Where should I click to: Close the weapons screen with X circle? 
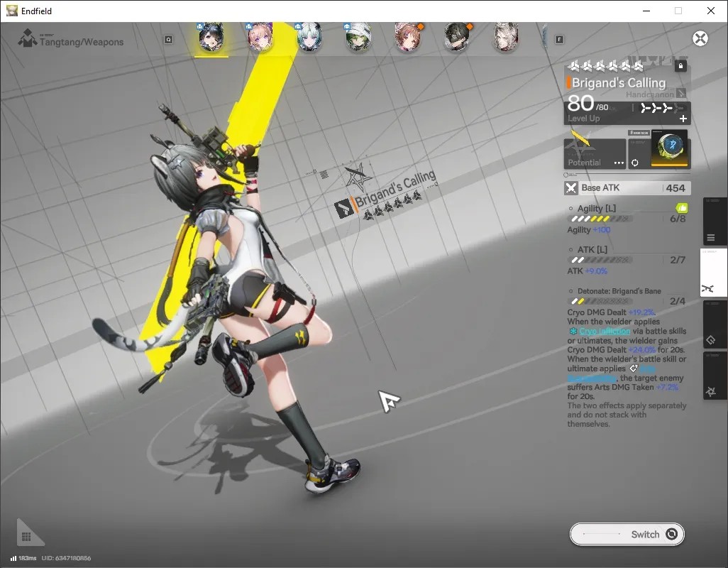(x=700, y=38)
